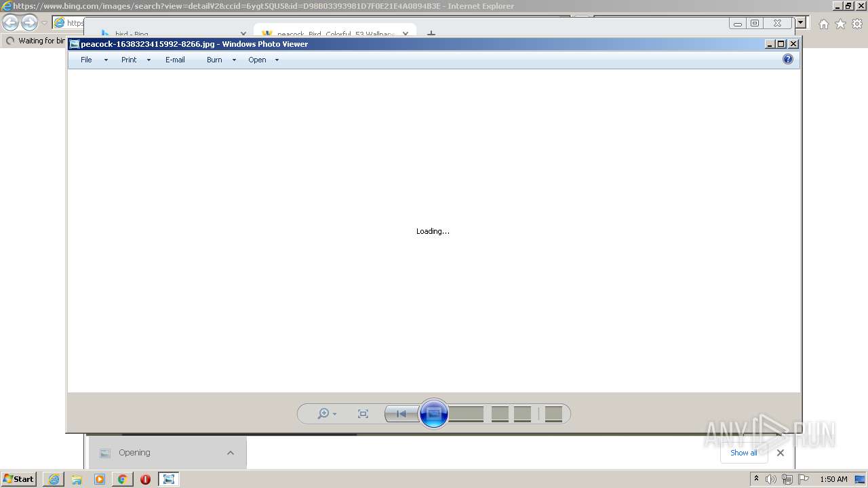Open the Burn menu
This screenshot has height=488, width=868.
[x=214, y=60]
